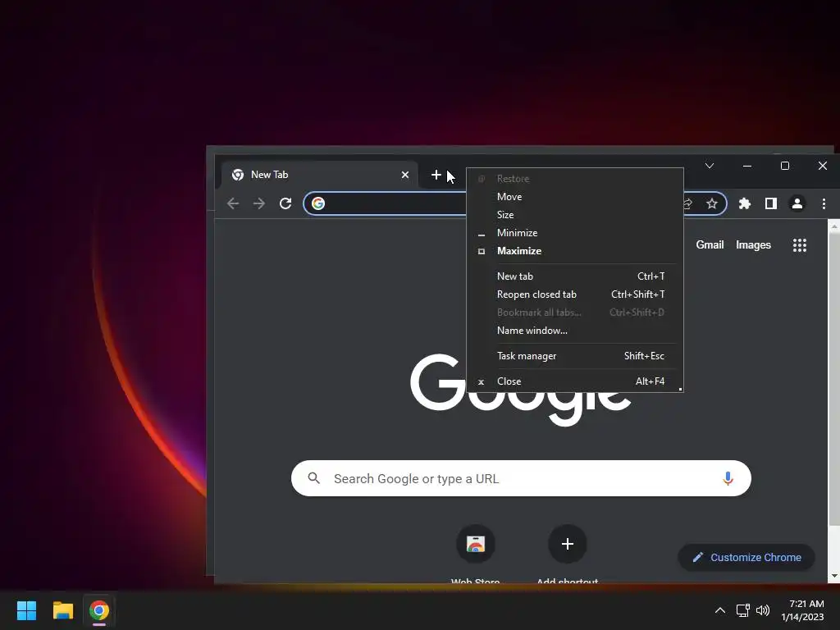Choose Name window... option

575,331
